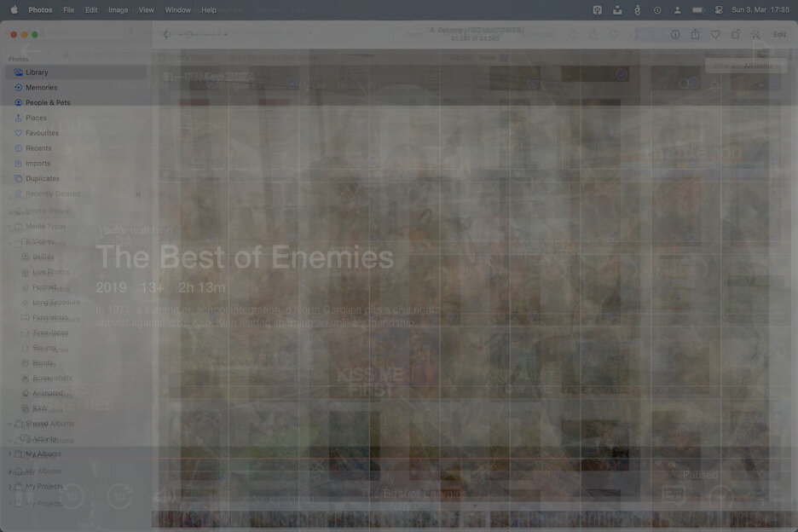Click the Time Machine menu bar icon
The height and width of the screenshot is (532, 798).
pyautogui.click(x=657, y=9)
